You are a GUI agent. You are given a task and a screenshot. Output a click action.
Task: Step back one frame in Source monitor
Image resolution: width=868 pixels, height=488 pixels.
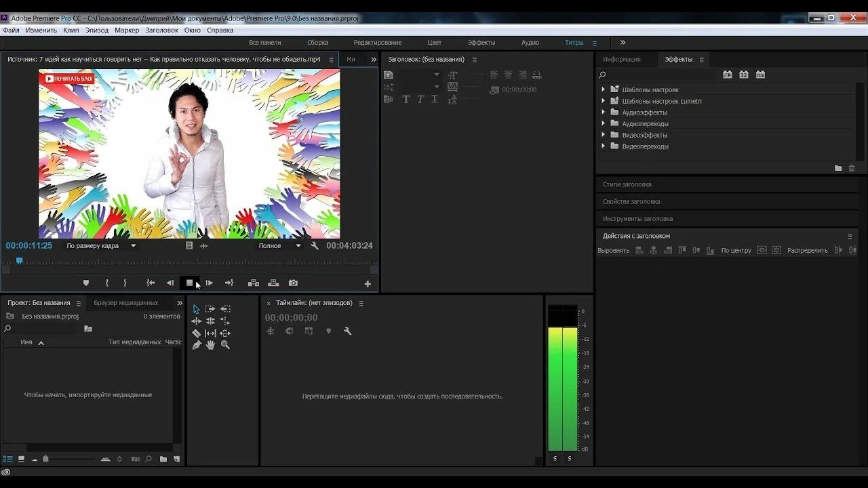pos(170,283)
